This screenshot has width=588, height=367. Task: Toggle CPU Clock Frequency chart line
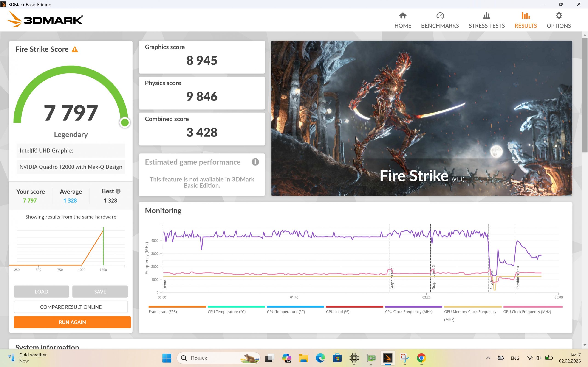tap(408, 312)
